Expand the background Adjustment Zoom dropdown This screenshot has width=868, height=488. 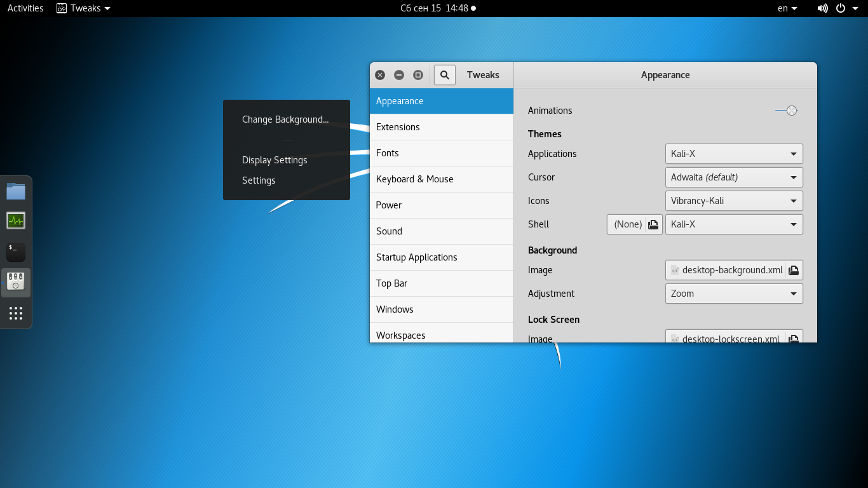pos(734,294)
